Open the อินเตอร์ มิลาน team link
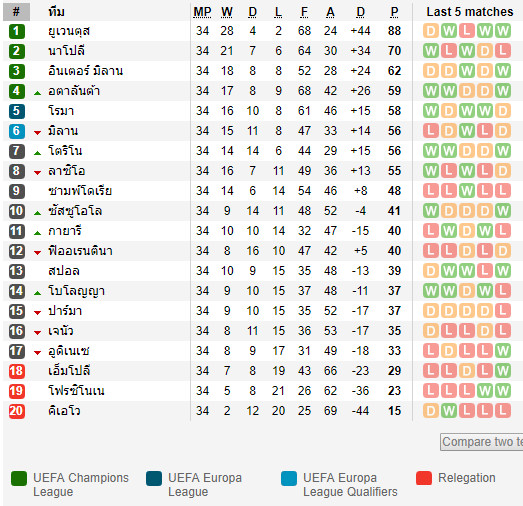523x506 pixels. [x=85, y=71]
